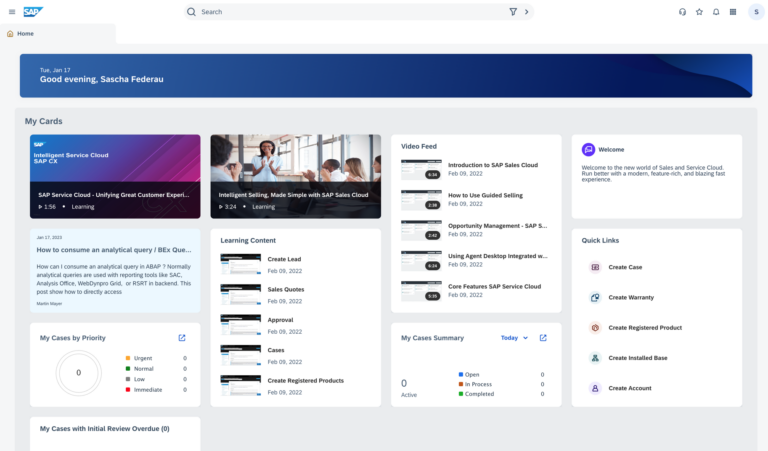Image resolution: width=768 pixels, height=451 pixels.
Task: Select the Home tab
Action: click(21, 34)
